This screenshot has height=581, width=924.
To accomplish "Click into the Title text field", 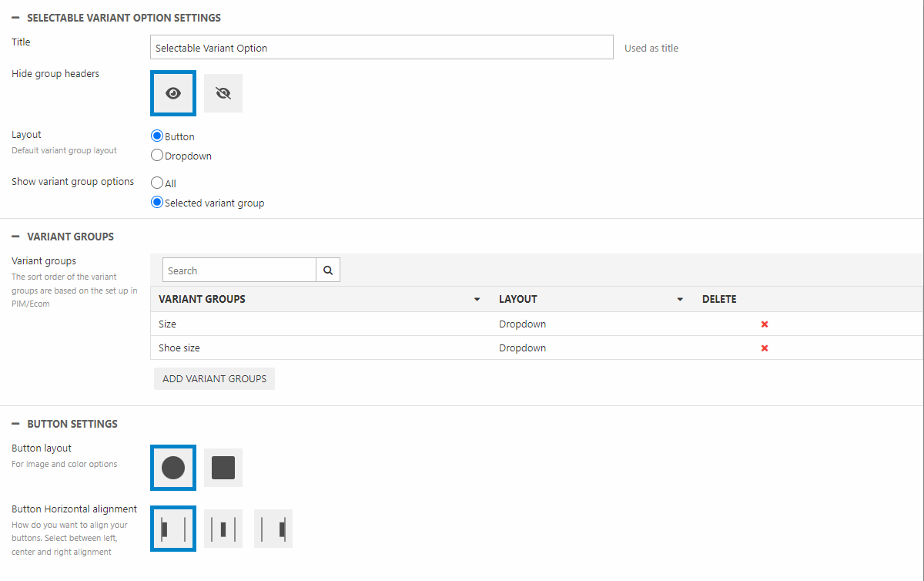I will pos(381,48).
